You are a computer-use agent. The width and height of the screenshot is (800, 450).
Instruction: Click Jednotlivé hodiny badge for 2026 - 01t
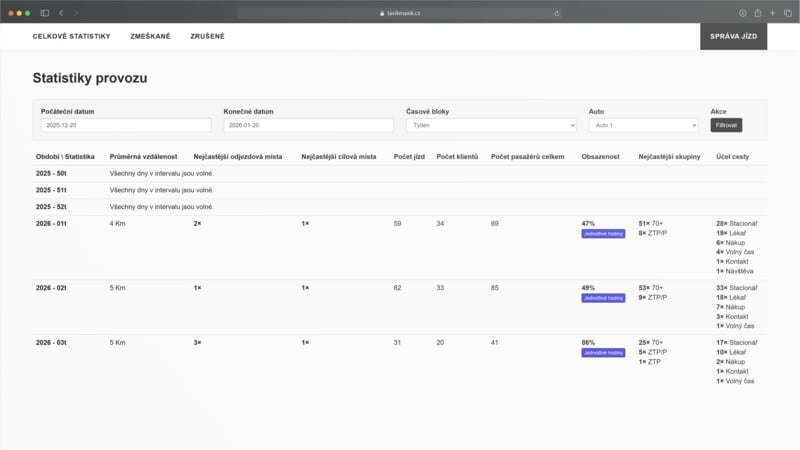click(603, 233)
